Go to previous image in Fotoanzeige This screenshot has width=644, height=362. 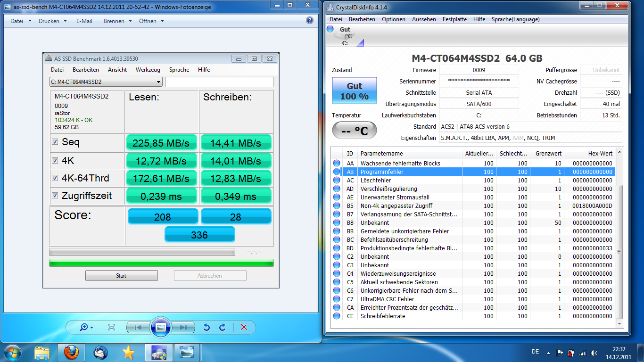[138, 327]
